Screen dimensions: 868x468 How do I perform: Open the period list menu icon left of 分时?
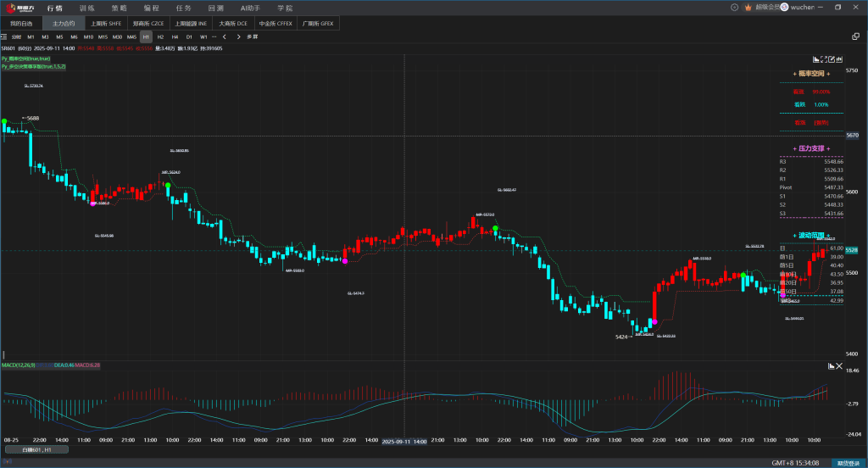4,36
